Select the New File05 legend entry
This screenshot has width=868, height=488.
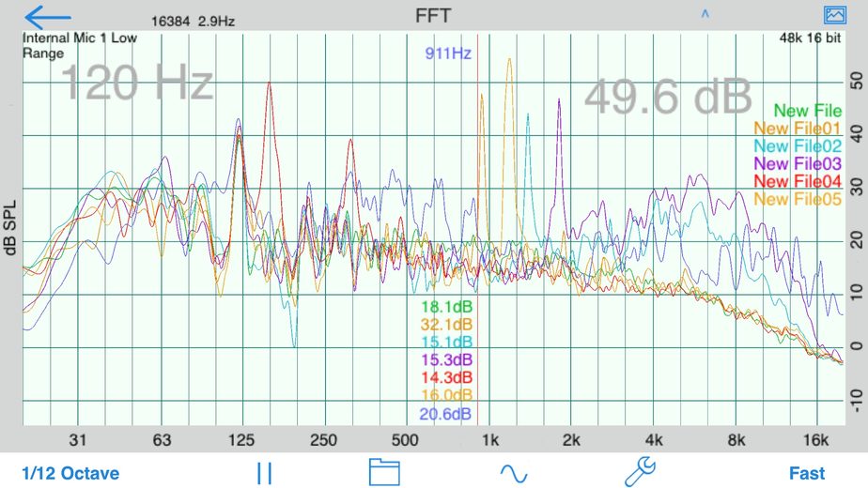pyautogui.click(x=798, y=199)
